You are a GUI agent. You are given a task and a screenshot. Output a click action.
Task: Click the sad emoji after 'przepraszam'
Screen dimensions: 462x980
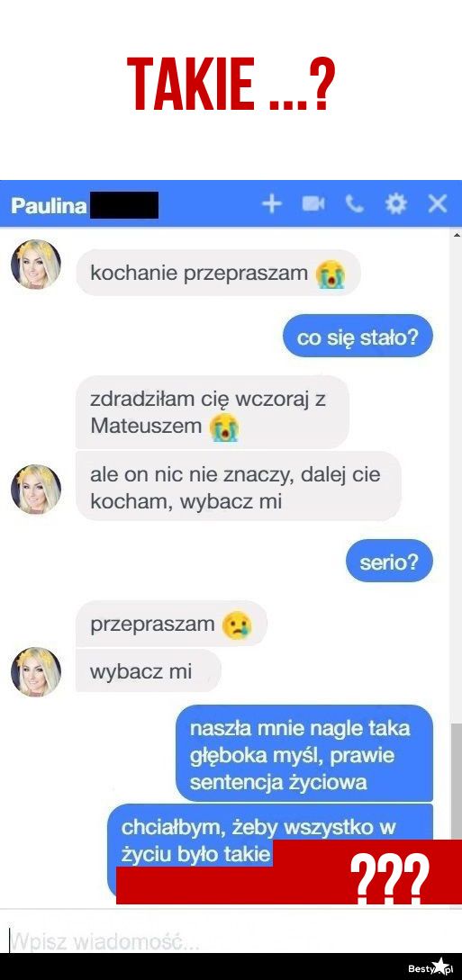point(237,625)
